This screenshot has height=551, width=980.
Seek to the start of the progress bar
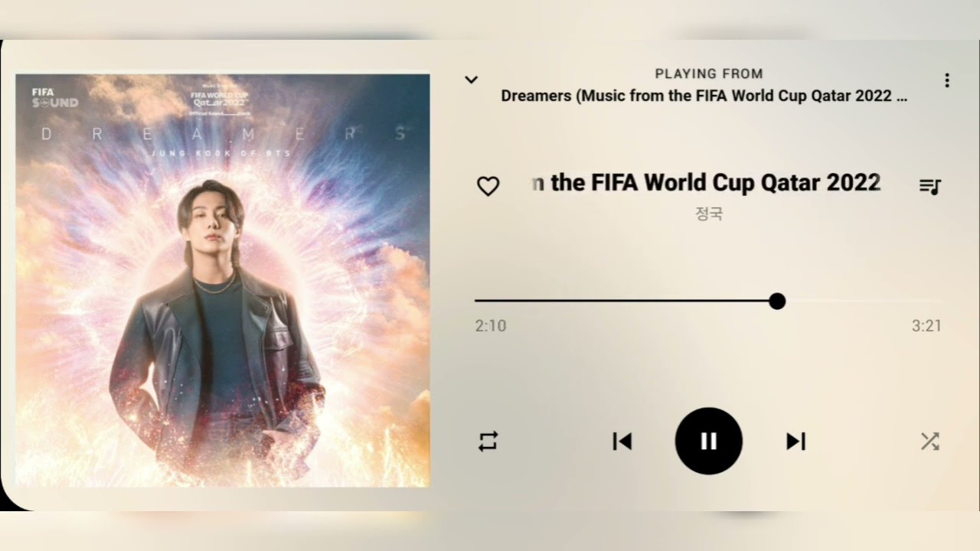(477, 302)
